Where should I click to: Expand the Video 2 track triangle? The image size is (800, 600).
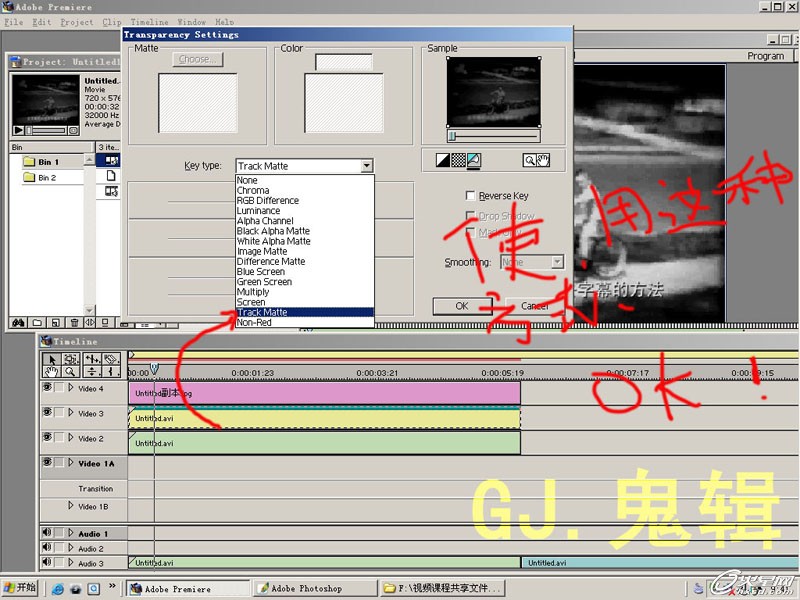[70, 438]
